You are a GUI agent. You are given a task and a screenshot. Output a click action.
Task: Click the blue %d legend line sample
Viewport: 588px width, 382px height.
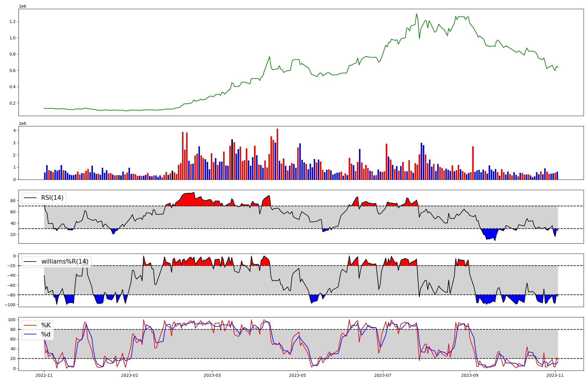pyautogui.click(x=30, y=334)
